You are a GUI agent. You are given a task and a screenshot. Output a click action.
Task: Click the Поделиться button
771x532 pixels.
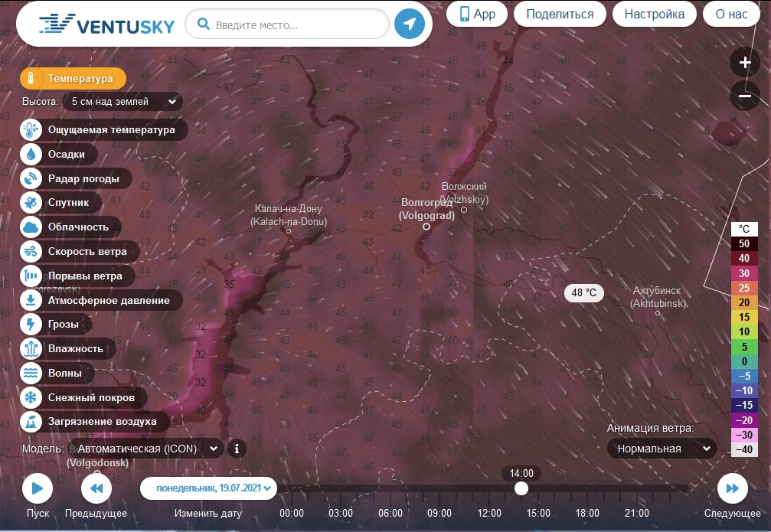click(560, 14)
